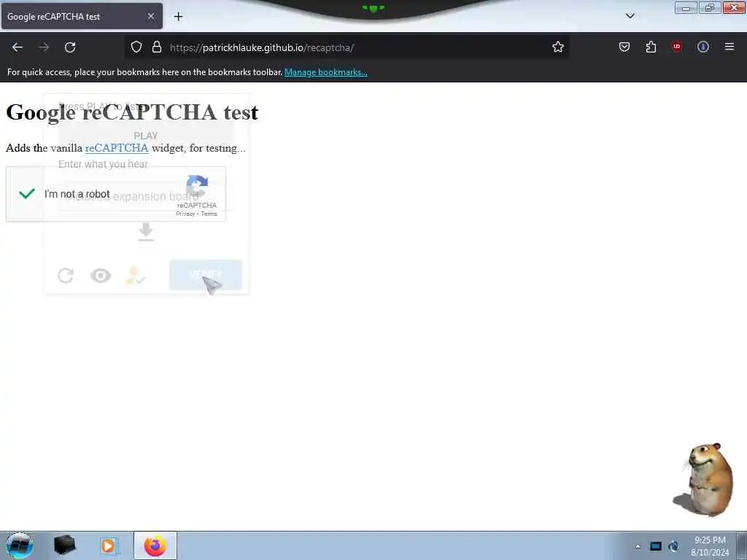Go back to the previous page
This screenshot has width=747, height=560.
18,47
